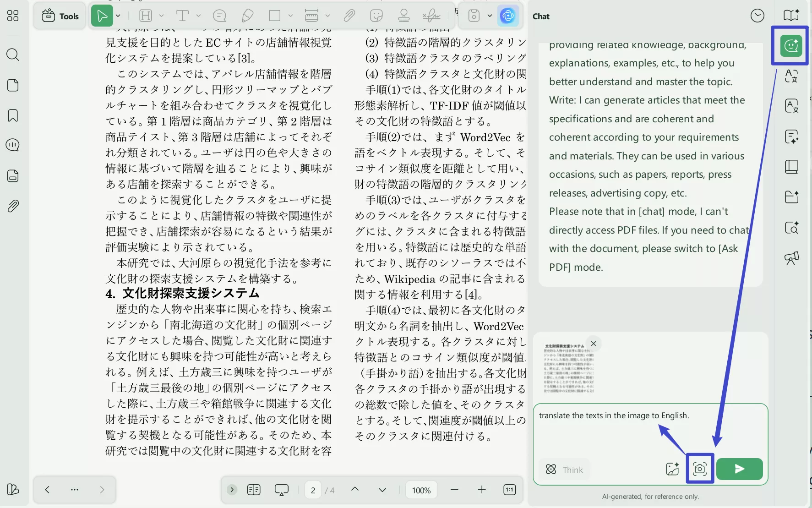The width and height of the screenshot is (812, 508).
Task: Open the stamp tool
Action: [403, 16]
